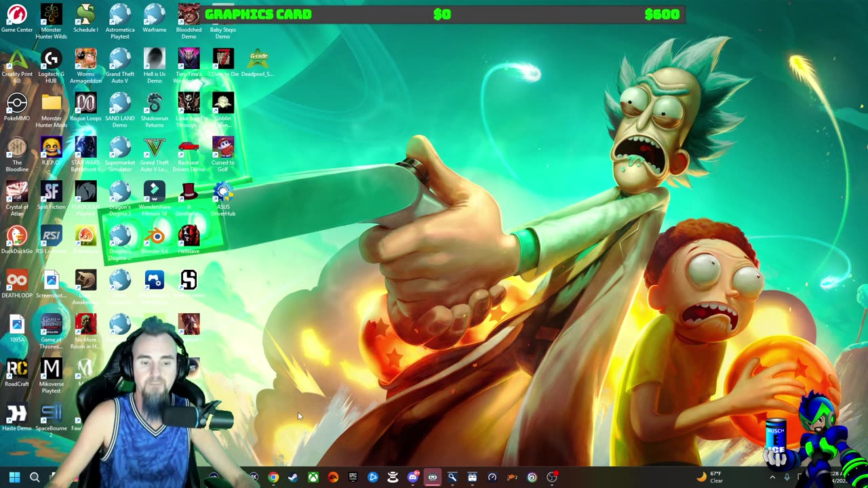This screenshot has width=868, height=488.
Task: Select the Backseat Drivers Demo icon
Action: pyautogui.click(x=189, y=154)
